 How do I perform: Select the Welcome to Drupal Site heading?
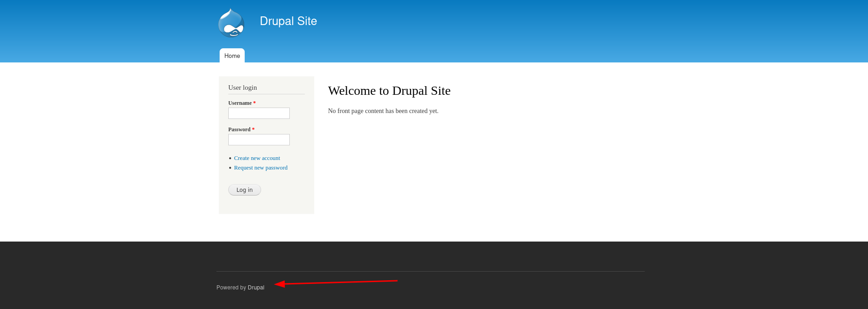point(389,91)
